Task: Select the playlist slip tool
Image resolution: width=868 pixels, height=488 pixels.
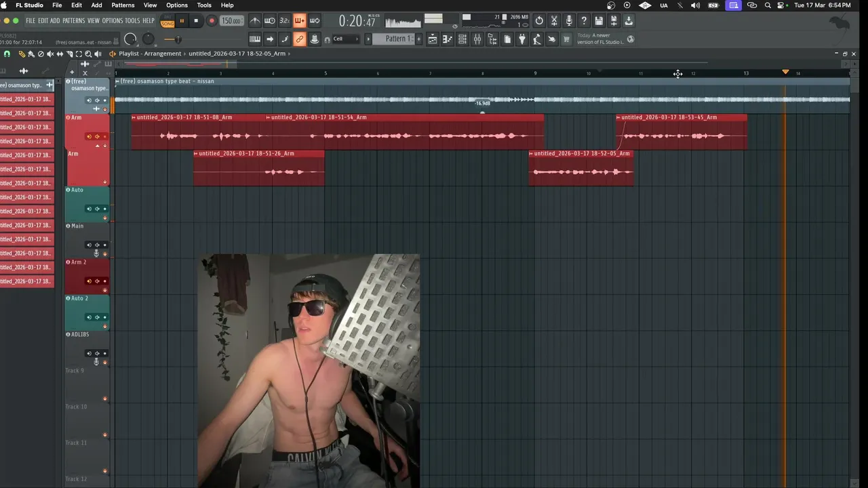Action: coord(60,54)
